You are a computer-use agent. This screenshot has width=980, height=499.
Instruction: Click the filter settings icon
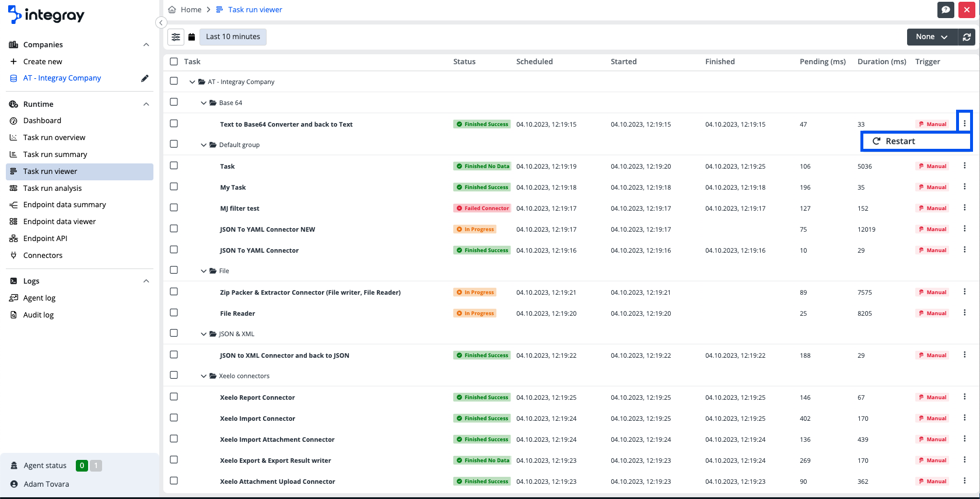(x=176, y=37)
